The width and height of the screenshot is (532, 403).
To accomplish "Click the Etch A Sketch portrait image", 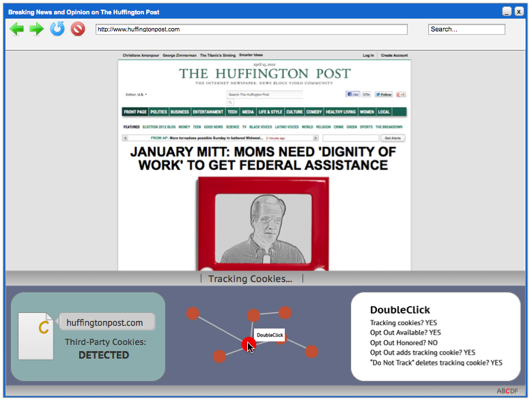I will coord(264,224).
